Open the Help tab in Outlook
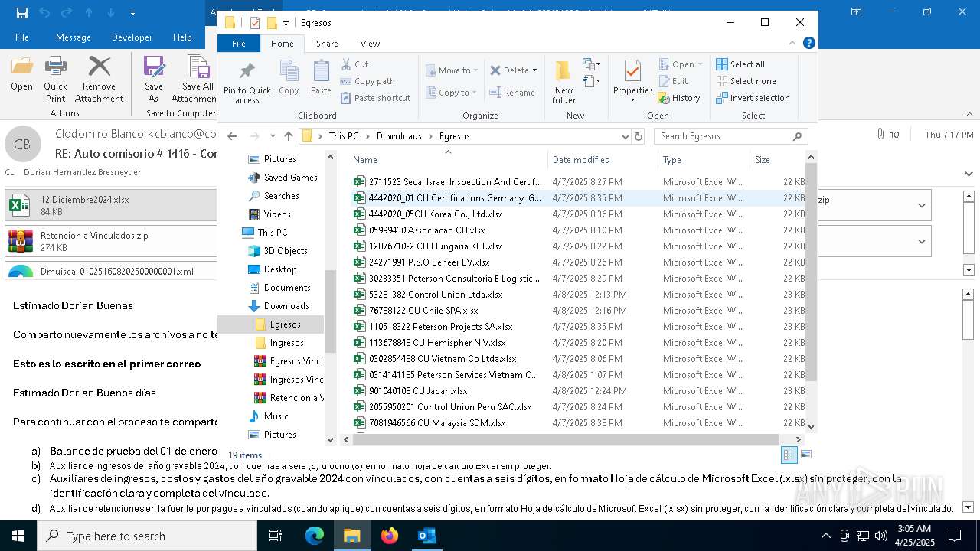 pyautogui.click(x=182, y=37)
